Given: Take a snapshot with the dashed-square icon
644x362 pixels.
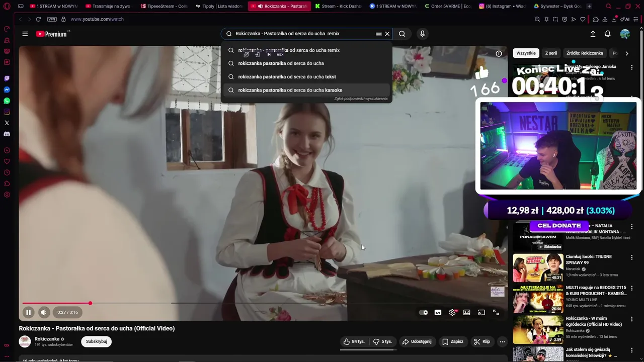Looking at the screenshot, I should [555, 19].
